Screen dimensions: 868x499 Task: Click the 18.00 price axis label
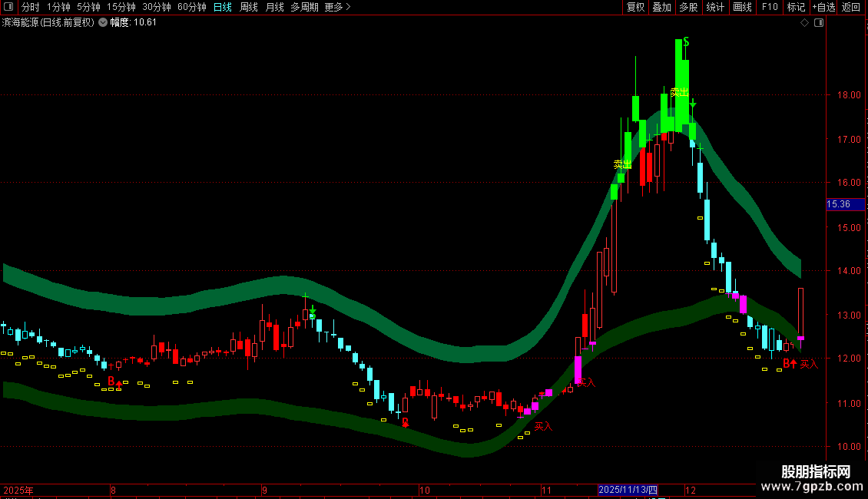click(x=849, y=95)
